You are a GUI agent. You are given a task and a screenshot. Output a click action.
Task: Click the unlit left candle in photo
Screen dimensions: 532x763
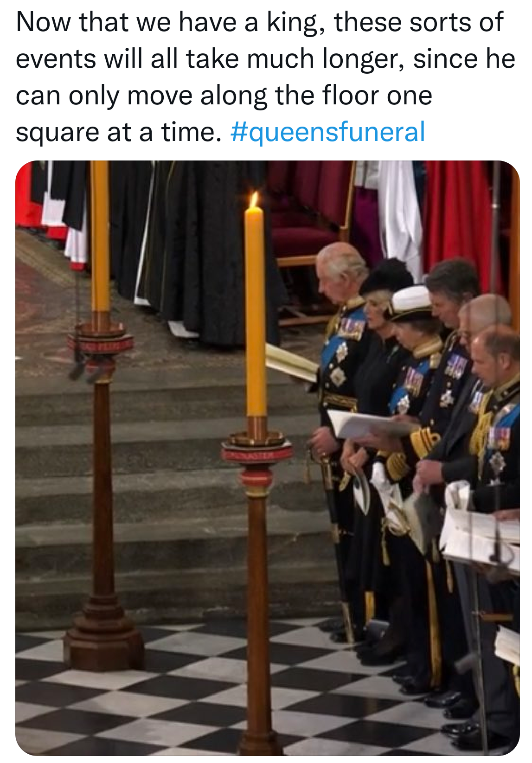coord(100,236)
